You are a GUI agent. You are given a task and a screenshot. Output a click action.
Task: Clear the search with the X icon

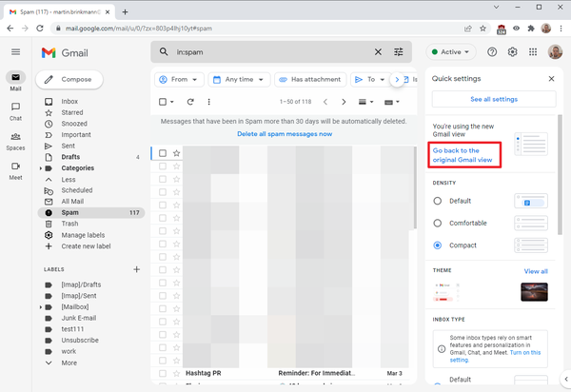[x=378, y=52]
